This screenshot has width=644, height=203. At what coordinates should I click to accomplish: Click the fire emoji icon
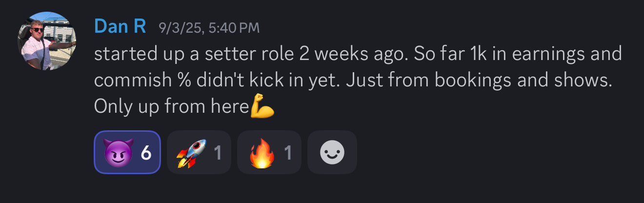[262, 153]
